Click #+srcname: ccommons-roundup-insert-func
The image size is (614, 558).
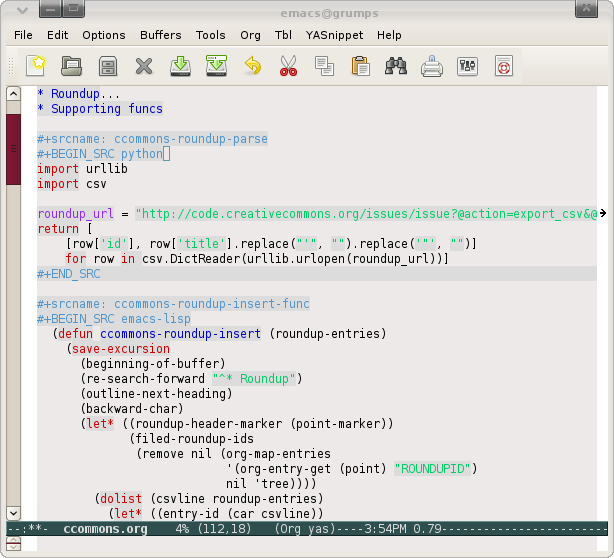coord(173,304)
